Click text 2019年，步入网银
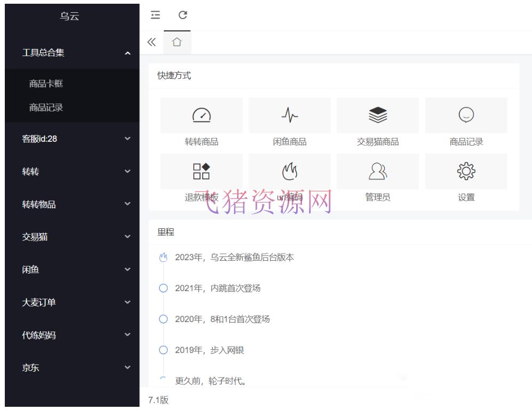 tap(209, 350)
